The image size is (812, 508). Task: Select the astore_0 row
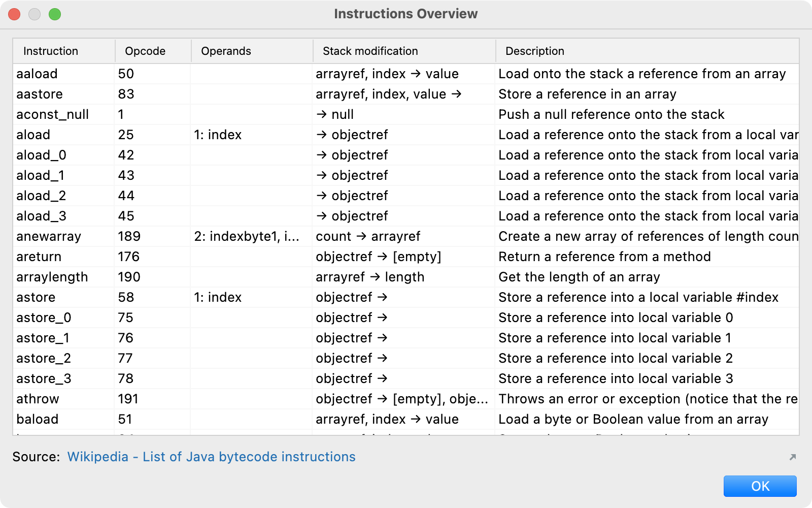click(x=406, y=317)
